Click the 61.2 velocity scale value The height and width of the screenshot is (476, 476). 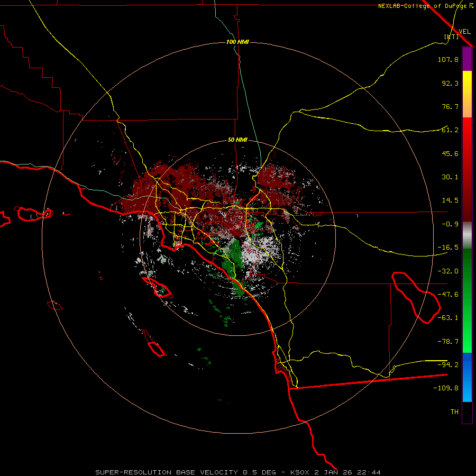point(450,130)
